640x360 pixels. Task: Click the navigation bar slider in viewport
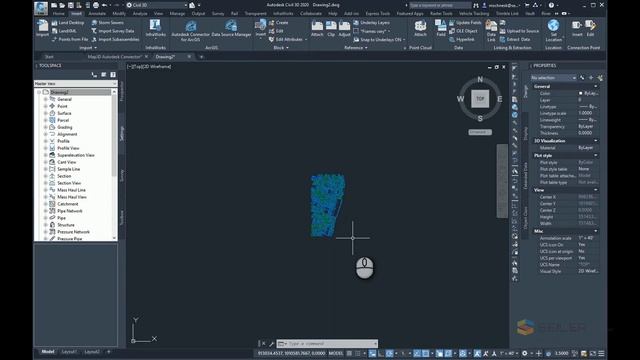502,181
